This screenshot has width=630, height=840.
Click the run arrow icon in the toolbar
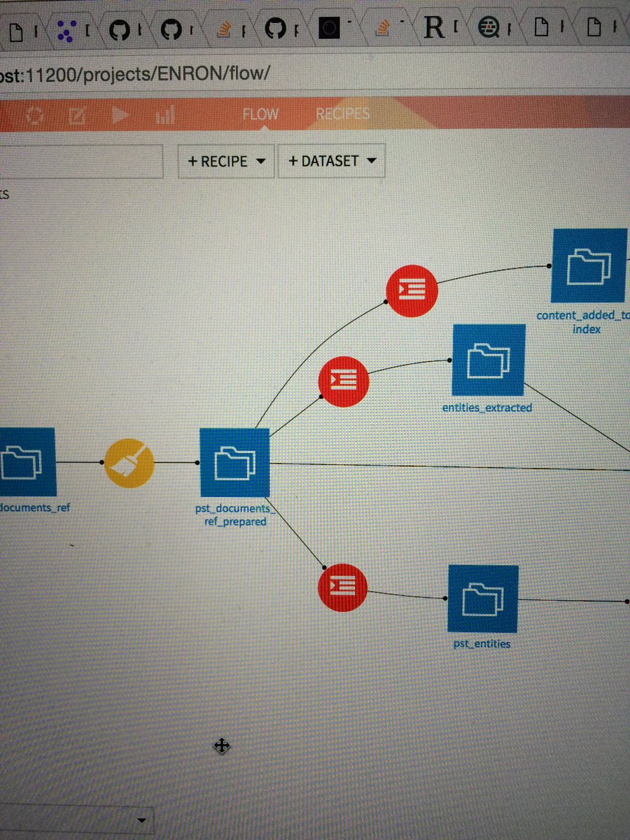(x=120, y=114)
